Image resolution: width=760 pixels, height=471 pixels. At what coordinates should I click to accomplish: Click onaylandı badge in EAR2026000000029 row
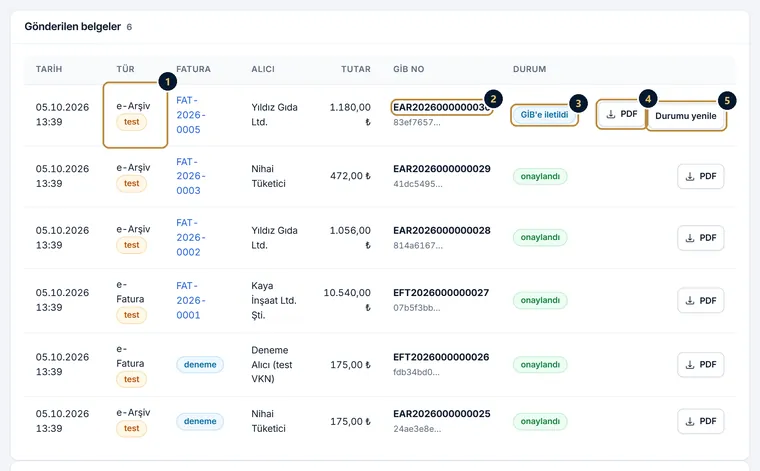click(x=540, y=176)
